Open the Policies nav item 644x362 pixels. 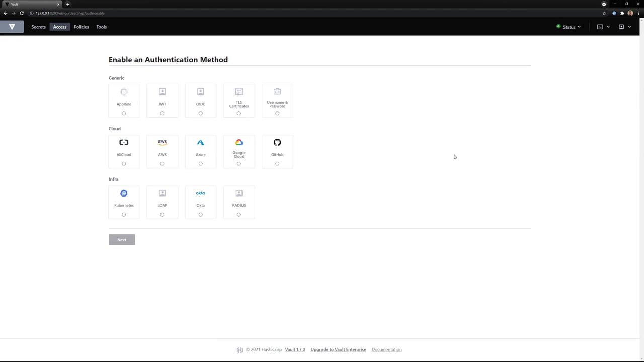(x=81, y=27)
